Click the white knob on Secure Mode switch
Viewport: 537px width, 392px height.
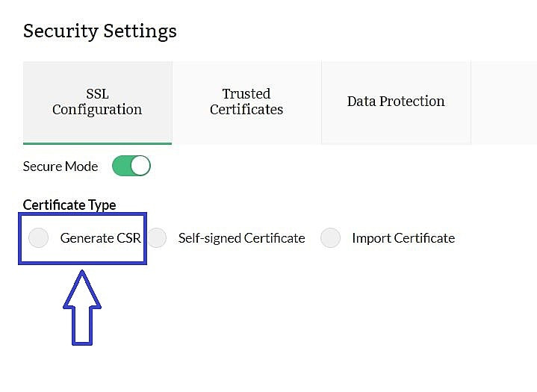pyautogui.click(x=140, y=166)
